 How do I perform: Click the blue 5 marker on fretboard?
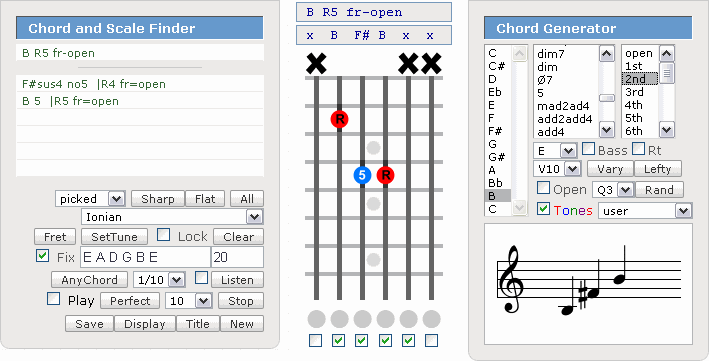(x=362, y=175)
